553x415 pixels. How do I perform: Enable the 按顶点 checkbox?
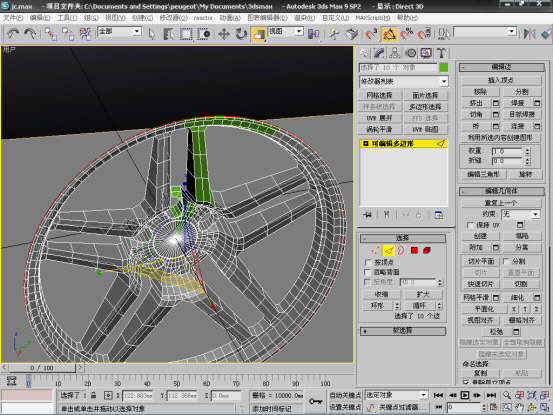click(368, 262)
